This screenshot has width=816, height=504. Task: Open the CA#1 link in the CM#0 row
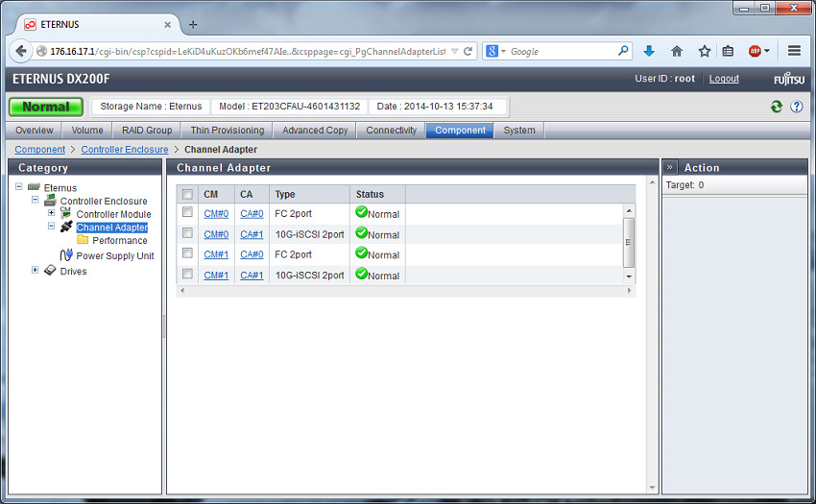252,234
